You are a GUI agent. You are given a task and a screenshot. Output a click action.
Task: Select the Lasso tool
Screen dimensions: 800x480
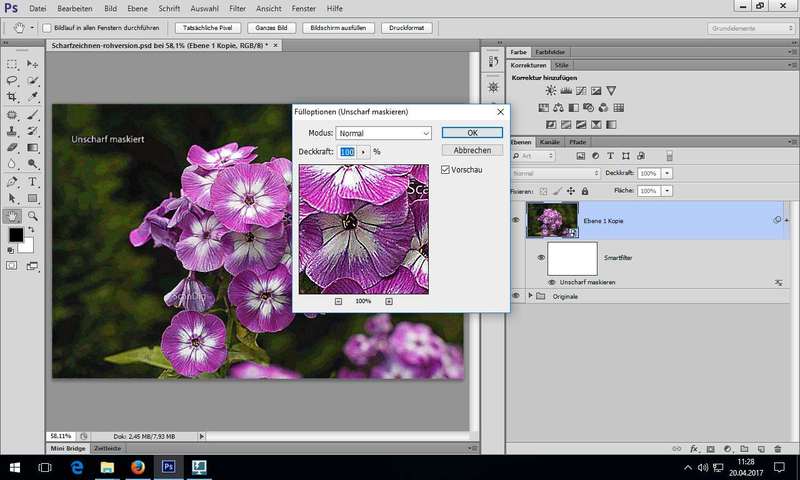pyautogui.click(x=12, y=80)
